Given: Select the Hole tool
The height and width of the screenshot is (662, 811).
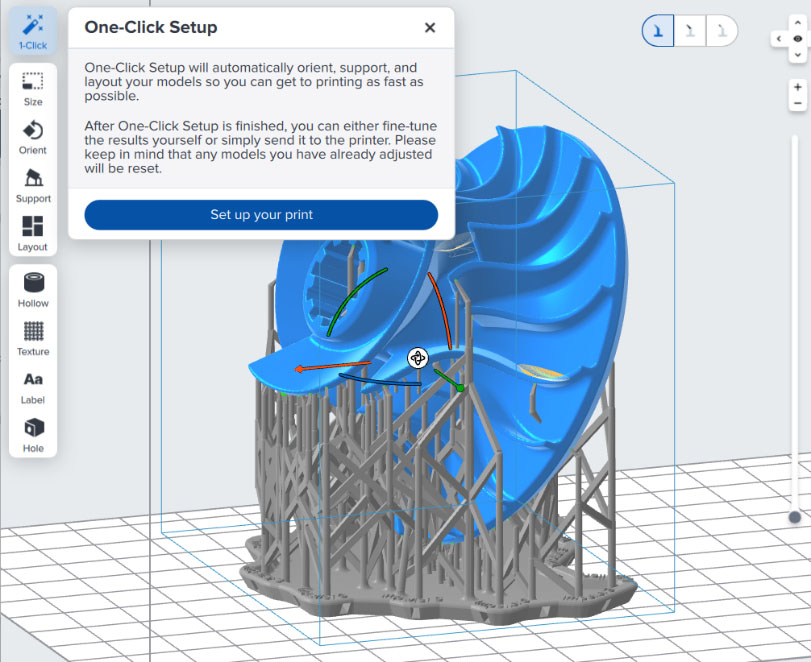Looking at the screenshot, I should (33, 435).
